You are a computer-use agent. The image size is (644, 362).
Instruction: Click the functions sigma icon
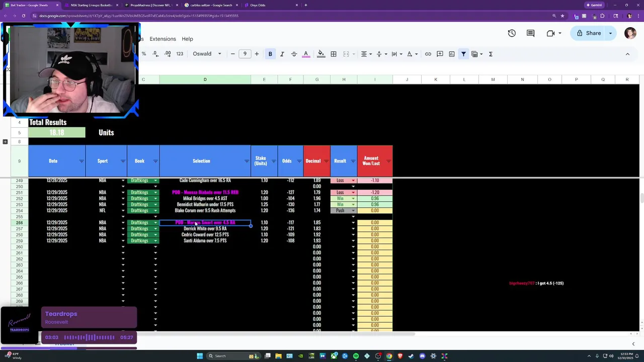491,54
